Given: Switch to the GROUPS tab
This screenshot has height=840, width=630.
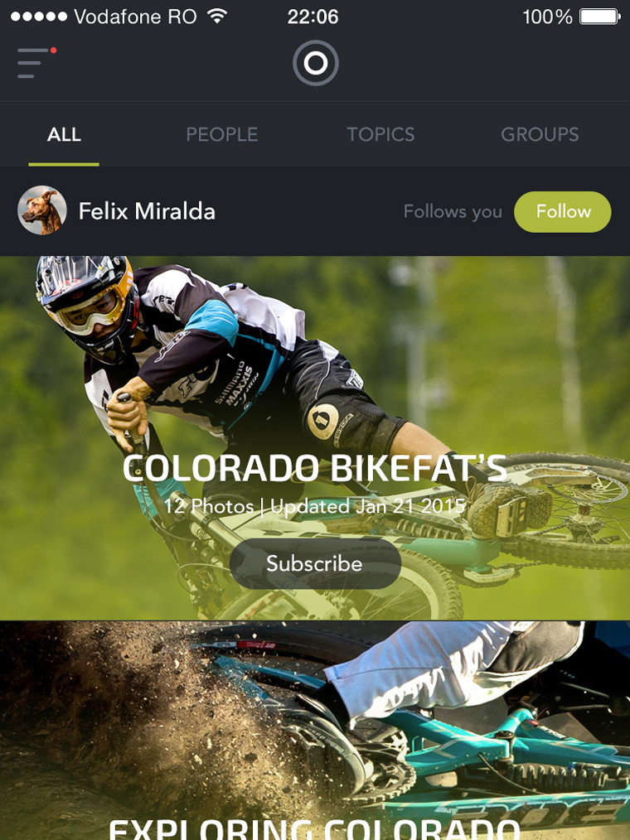Looking at the screenshot, I should (540, 134).
